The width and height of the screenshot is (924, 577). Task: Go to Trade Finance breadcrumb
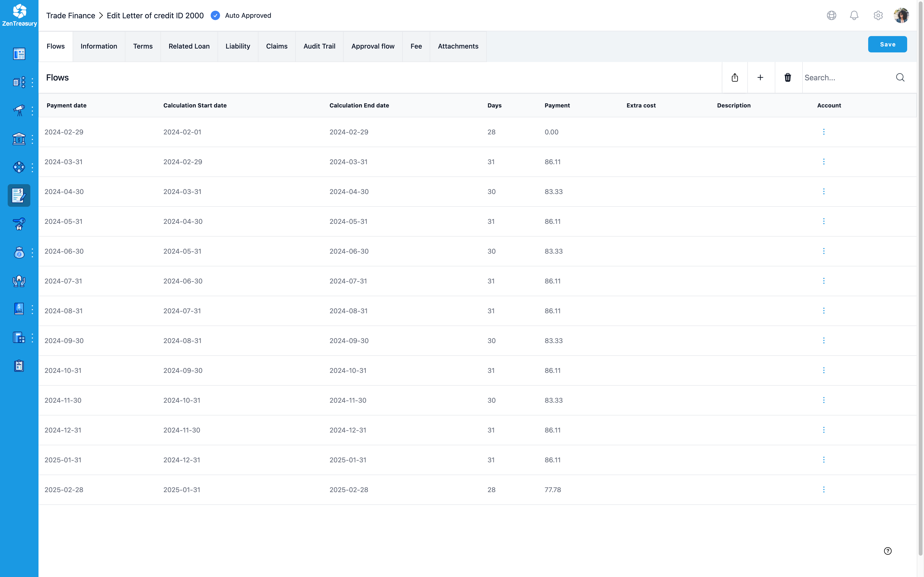71,16
